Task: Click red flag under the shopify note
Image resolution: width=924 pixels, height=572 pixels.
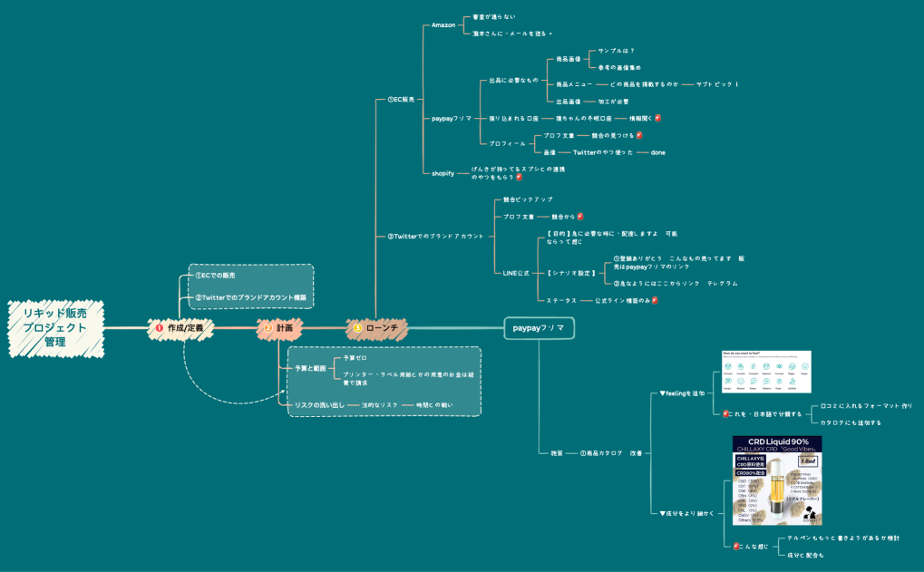Action: (520, 178)
